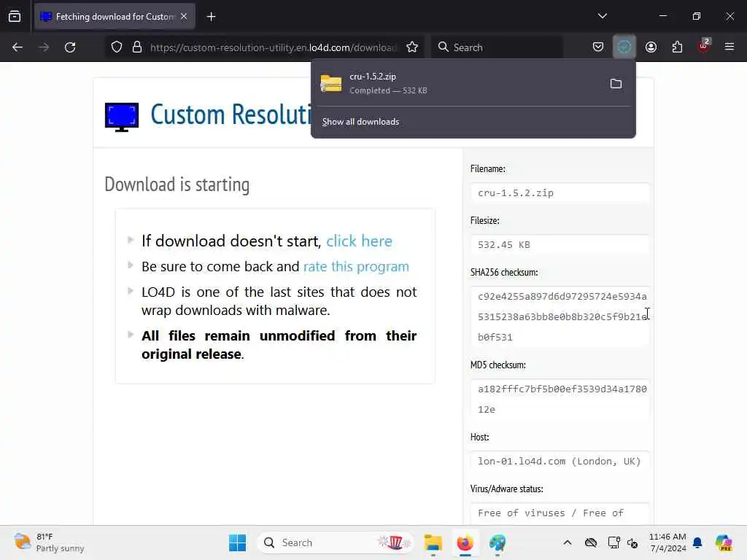Open the Windows Start menu
The height and width of the screenshot is (560, 747).
(237, 542)
